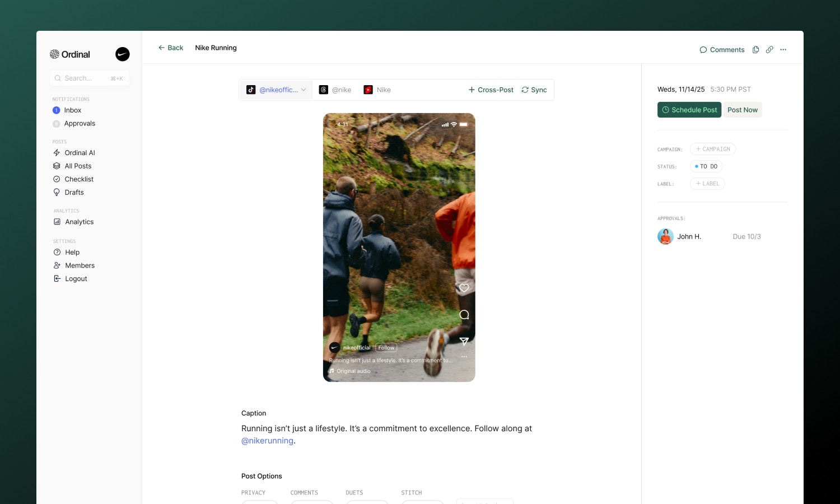The image size is (840, 504).
Task: Click the Logout door icon
Action: tap(57, 278)
